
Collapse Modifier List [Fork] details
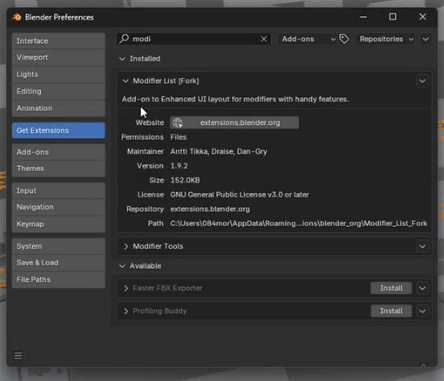(x=125, y=81)
